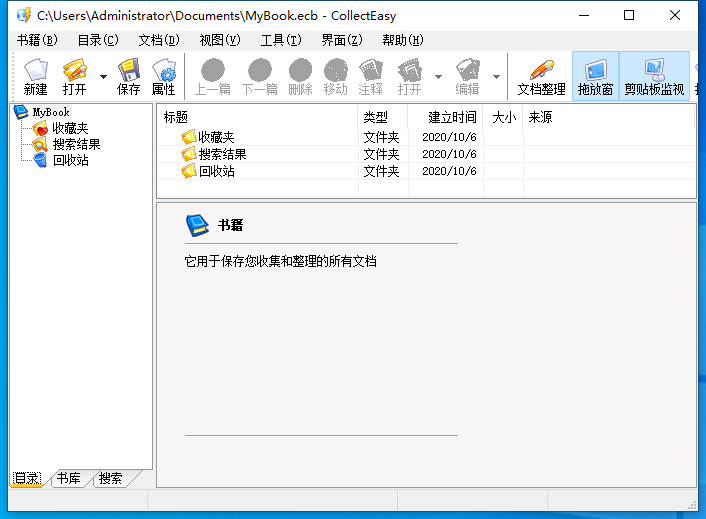Sort the list by the 大小 column header
Viewport: 706px width, 519px height.
pos(503,117)
